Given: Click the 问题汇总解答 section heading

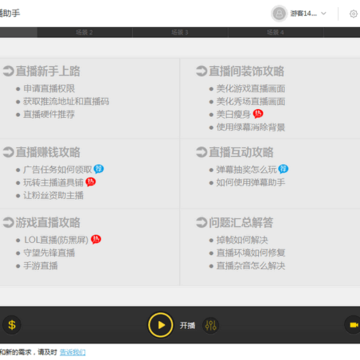Looking at the screenshot, I should [241, 222].
